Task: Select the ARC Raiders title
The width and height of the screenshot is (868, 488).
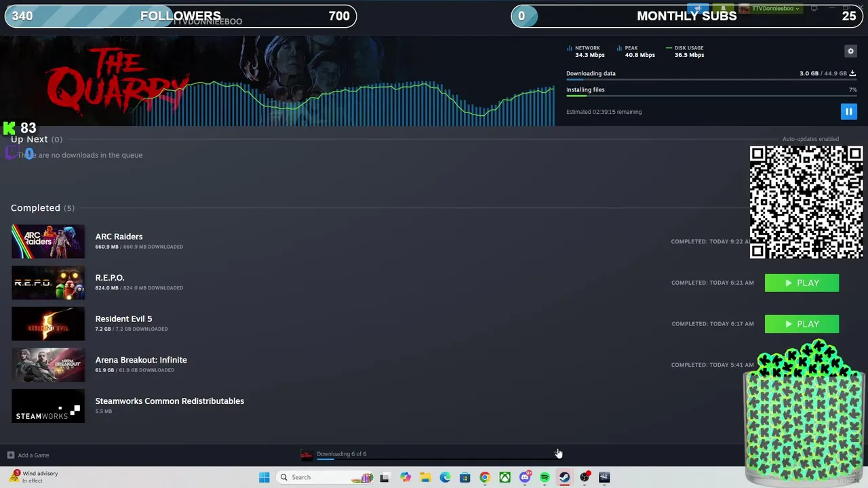Action: (119, 237)
